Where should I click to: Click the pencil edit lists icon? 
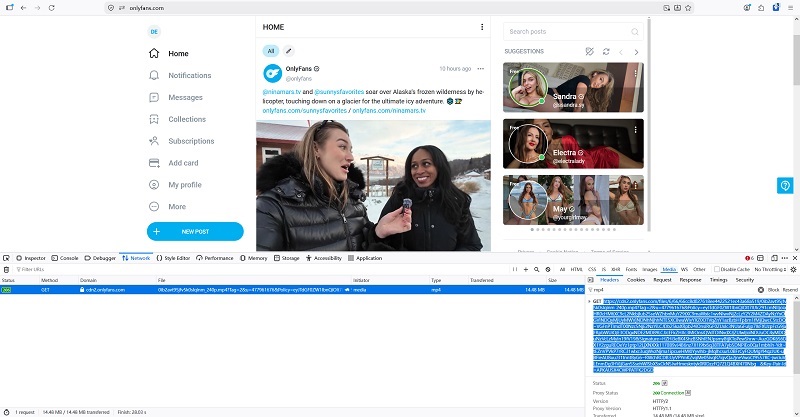(288, 51)
